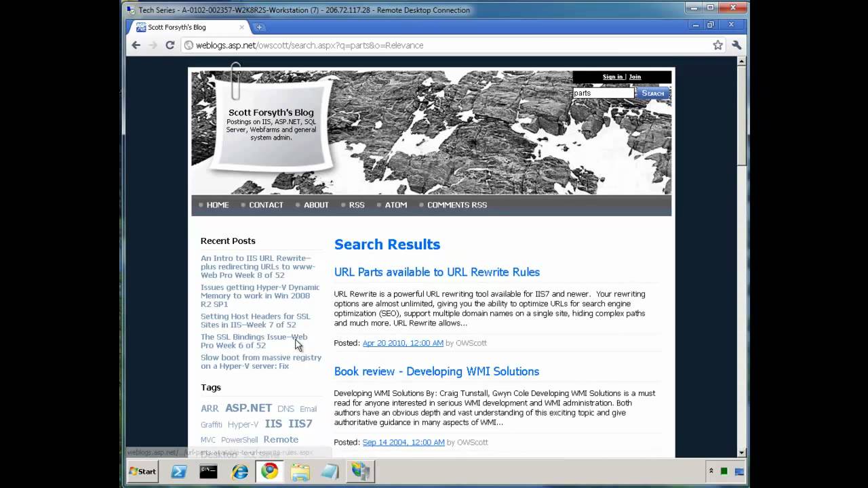Click the Remote Desktop Connection title bar icon
The image size is (868, 488).
[131, 9]
